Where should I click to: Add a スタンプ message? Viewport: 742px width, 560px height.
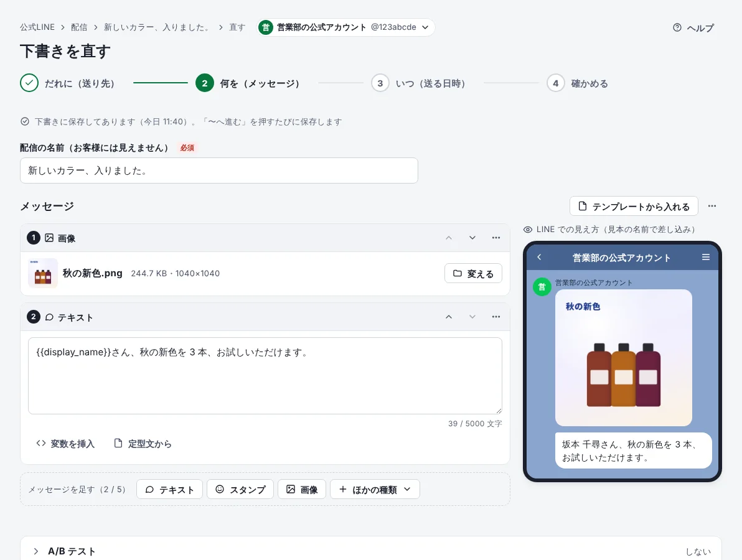[240, 490]
